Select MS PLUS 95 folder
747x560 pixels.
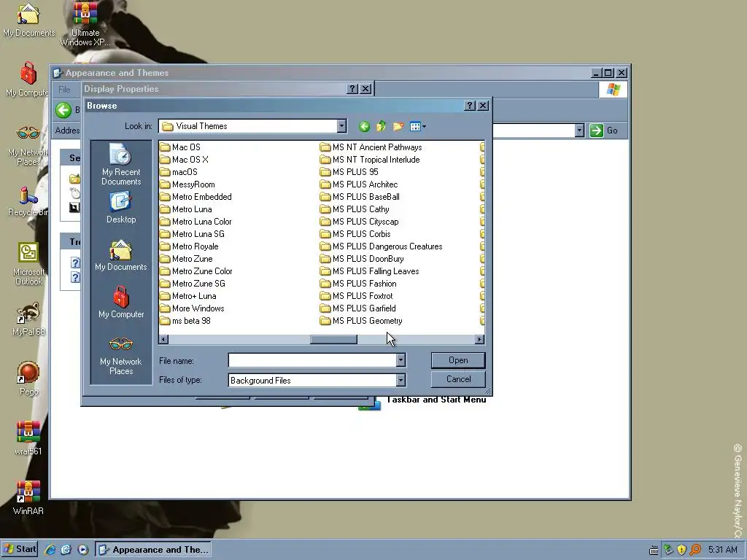coord(349,172)
